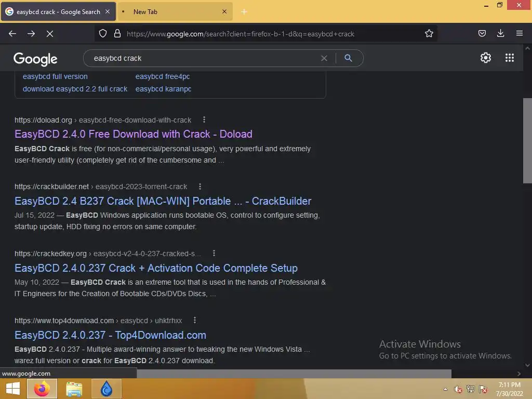Screen dimensions: 532x399
Task: Click download easybcd 2.2 full crack suggestion
Action: coord(75,89)
